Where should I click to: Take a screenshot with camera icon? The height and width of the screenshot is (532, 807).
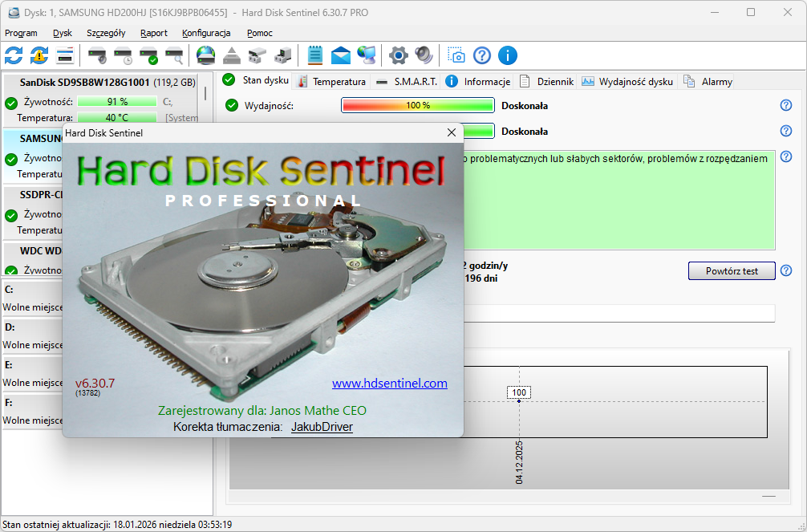pos(456,55)
